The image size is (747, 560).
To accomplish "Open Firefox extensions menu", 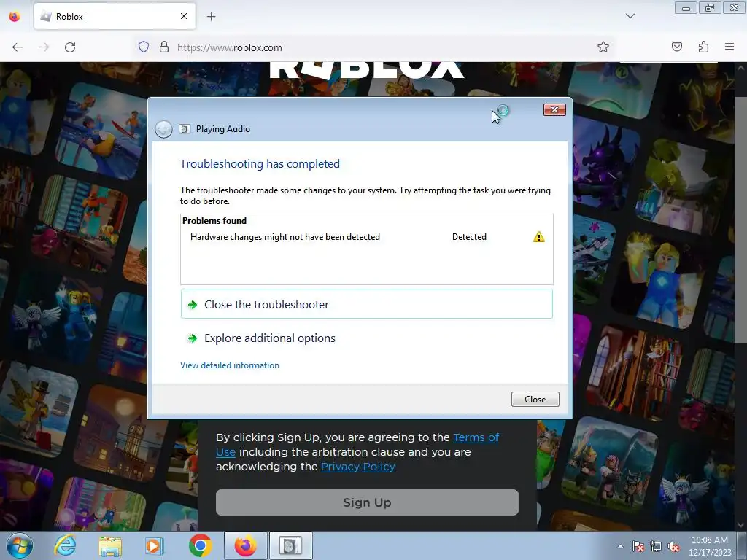I will [x=703, y=47].
